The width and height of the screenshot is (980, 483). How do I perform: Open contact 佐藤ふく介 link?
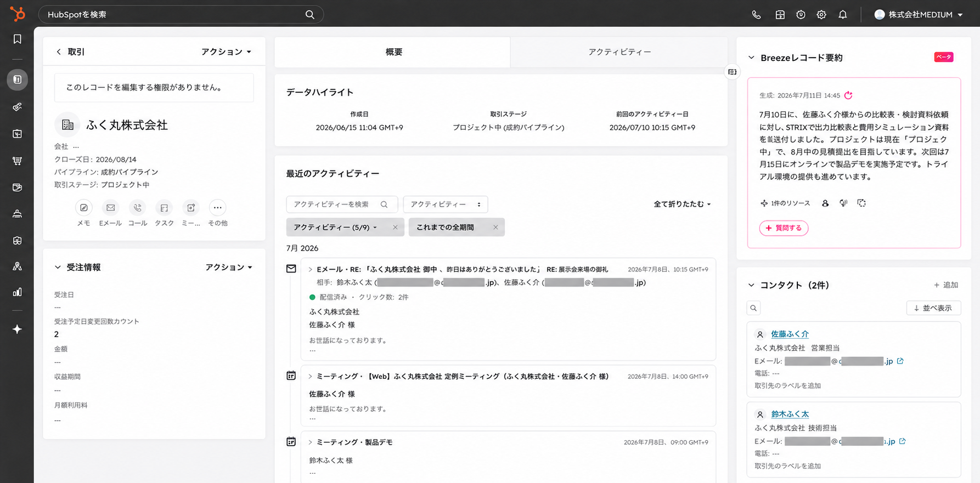pos(790,334)
